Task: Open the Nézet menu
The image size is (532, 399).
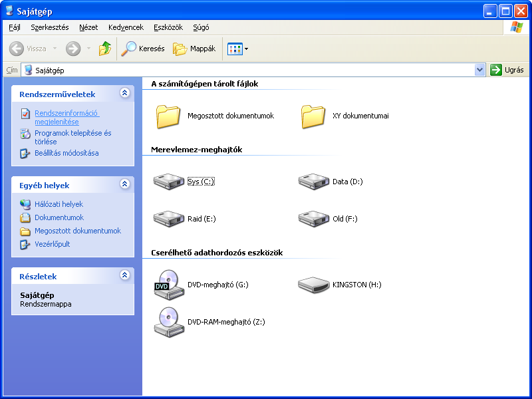Action: [x=88, y=27]
